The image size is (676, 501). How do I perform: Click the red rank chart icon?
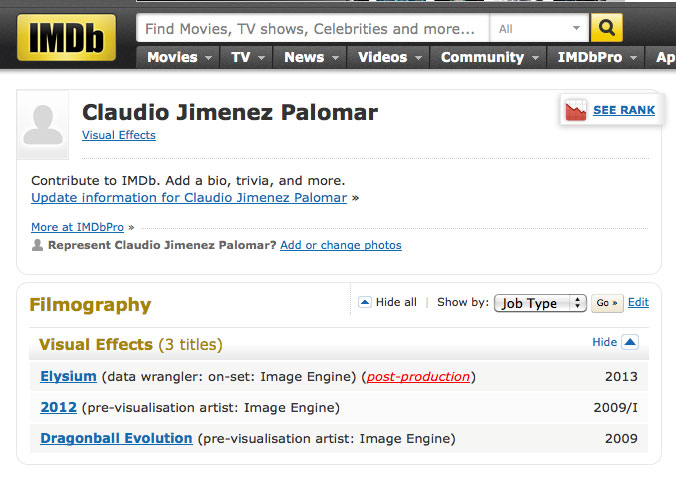pyautogui.click(x=576, y=110)
